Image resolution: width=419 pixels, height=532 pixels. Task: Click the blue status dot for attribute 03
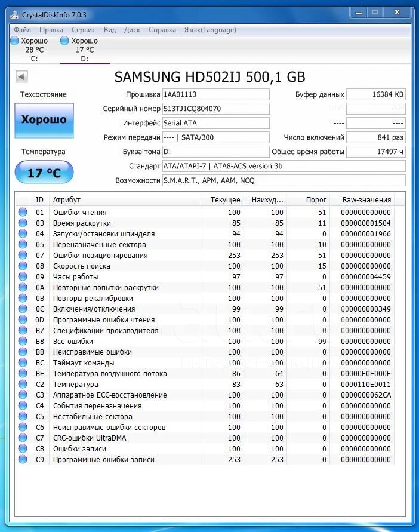point(23,223)
